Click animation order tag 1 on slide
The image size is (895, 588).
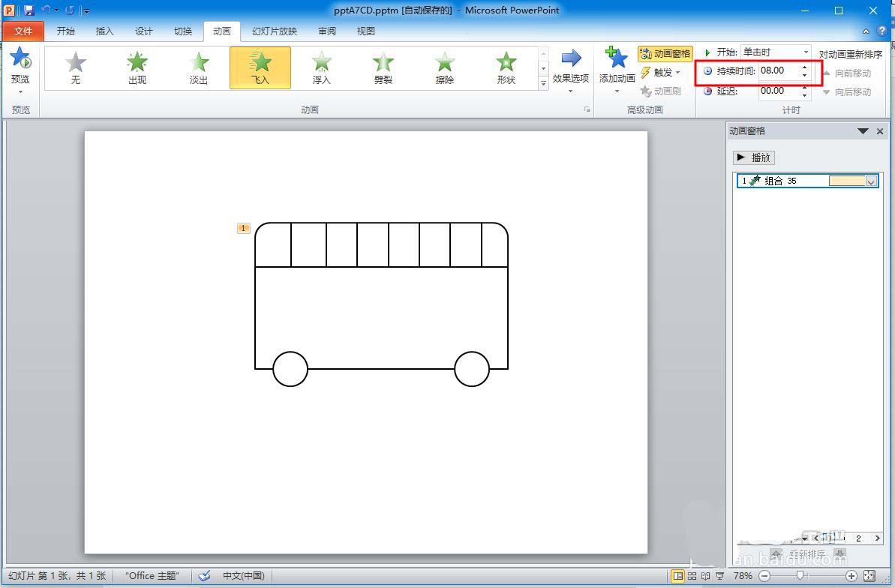(x=243, y=228)
